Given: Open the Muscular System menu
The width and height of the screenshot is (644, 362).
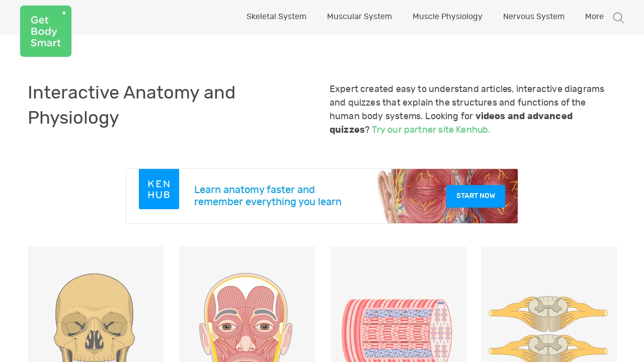Looking at the screenshot, I should pyautogui.click(x=359, y=17).
